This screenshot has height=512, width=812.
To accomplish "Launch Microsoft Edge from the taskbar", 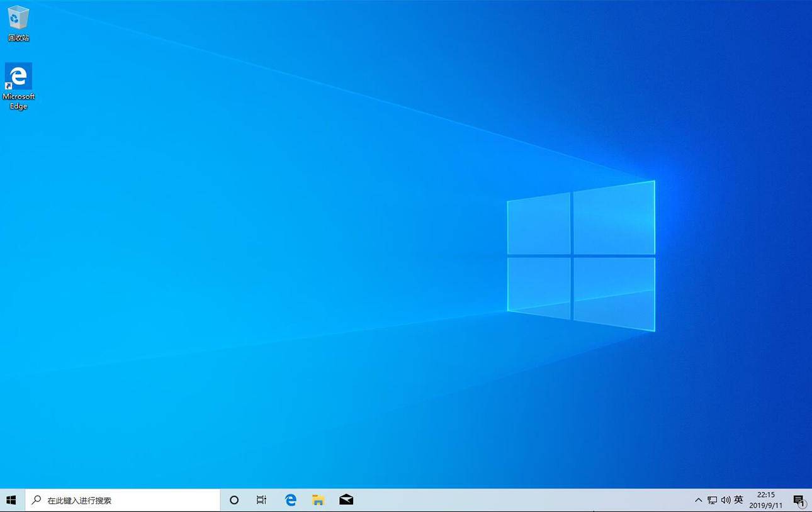I will point(290,499).
